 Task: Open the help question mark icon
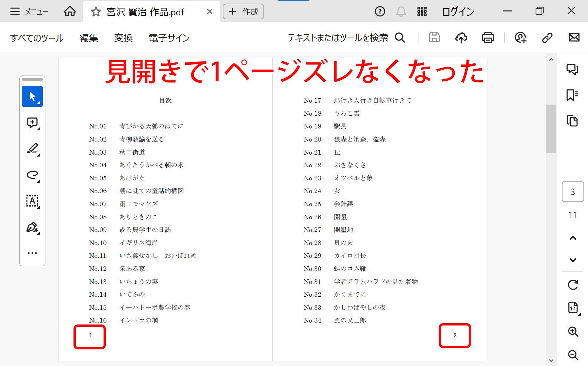pyautogui.click(x=380, y=12)
